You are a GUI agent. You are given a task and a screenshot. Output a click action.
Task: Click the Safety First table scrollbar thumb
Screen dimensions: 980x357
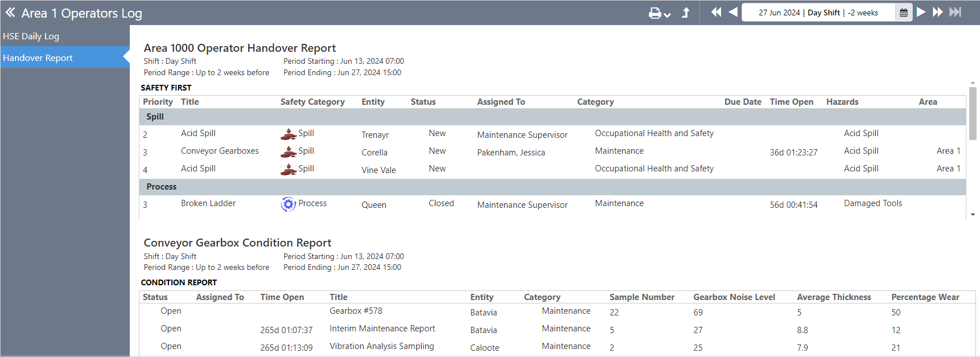click(973, 113)
